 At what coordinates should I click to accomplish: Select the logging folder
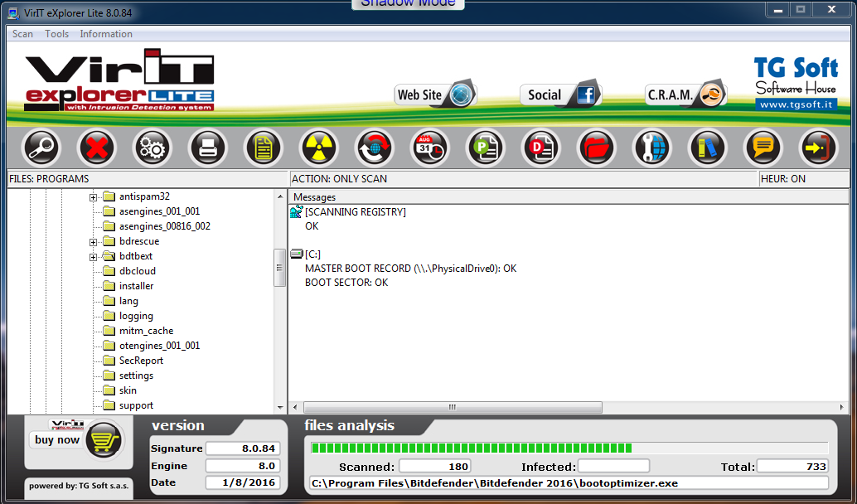(136, 315)
